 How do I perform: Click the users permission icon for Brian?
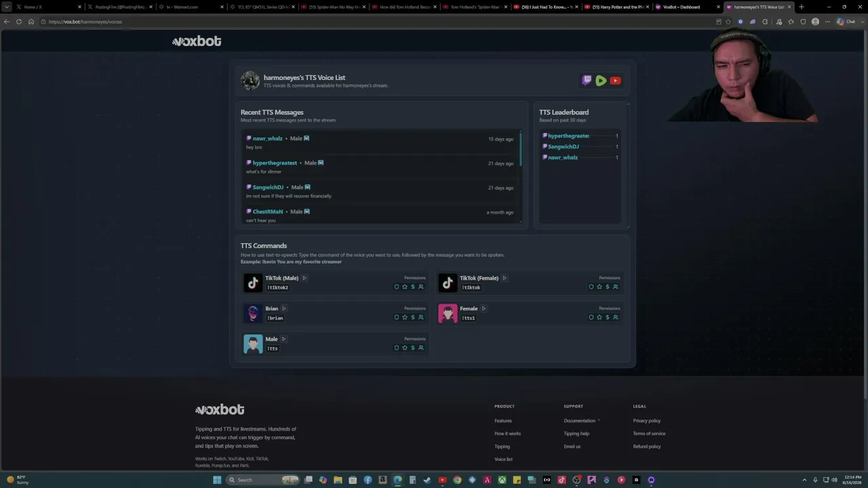click(x=421, y=317)
